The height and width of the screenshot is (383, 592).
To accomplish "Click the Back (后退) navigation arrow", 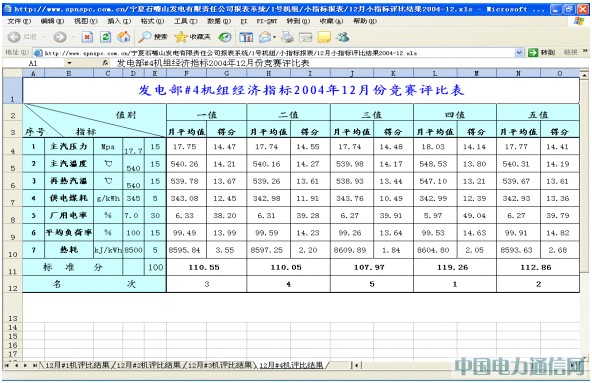I will click(14, 37).
